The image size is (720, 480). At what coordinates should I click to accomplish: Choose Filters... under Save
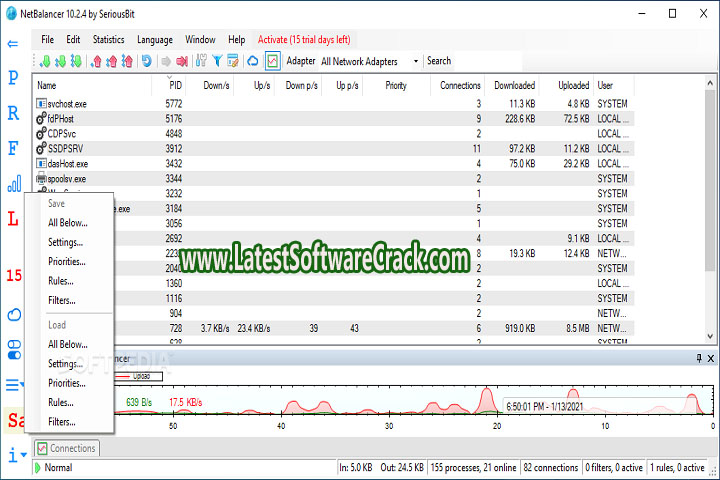click(x=62, y=300)
